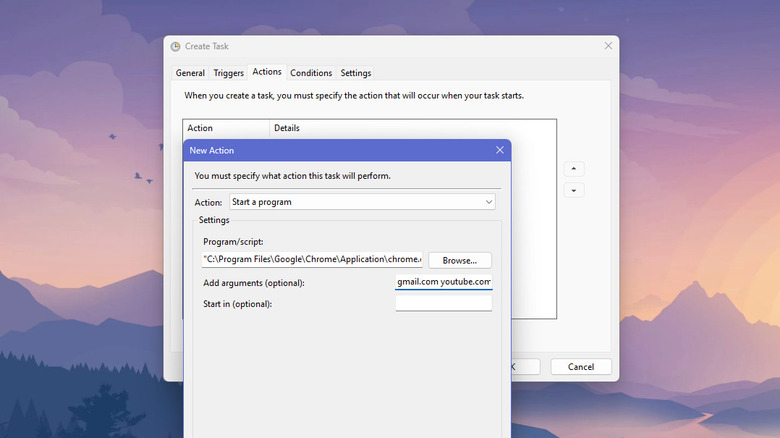Cancel the Create Task window

pyautogui.click(x=581, y=367)
